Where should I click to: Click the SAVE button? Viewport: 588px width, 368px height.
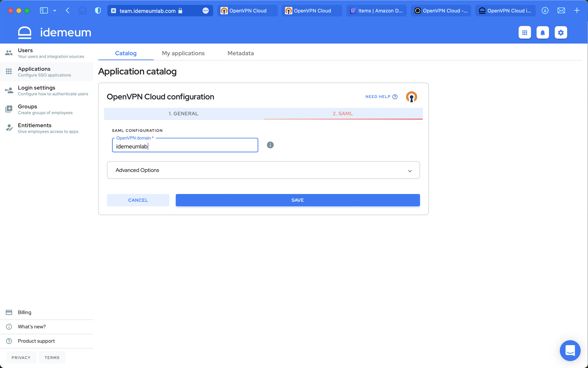pyautogui.click(x=298, y=200)
